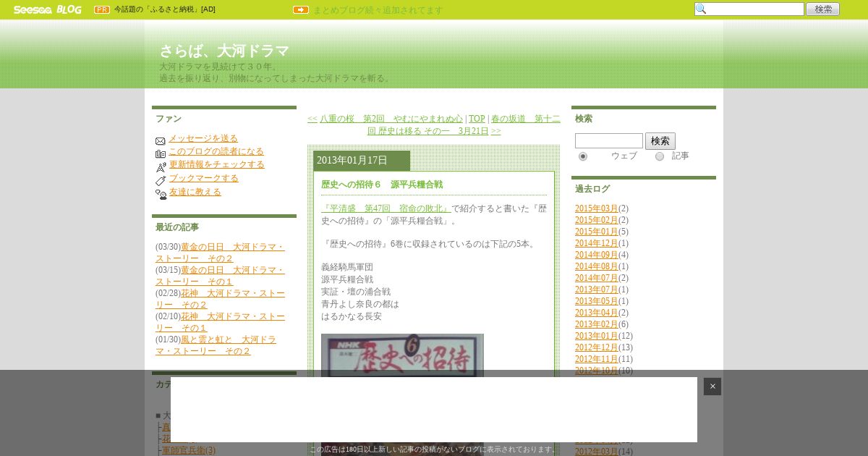Open archive 2013年01月

[597, 336]
